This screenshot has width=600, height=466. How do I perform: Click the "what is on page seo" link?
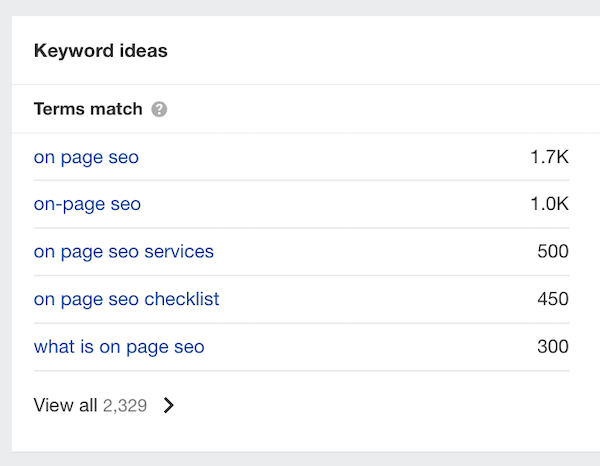(x=118, y=347)
